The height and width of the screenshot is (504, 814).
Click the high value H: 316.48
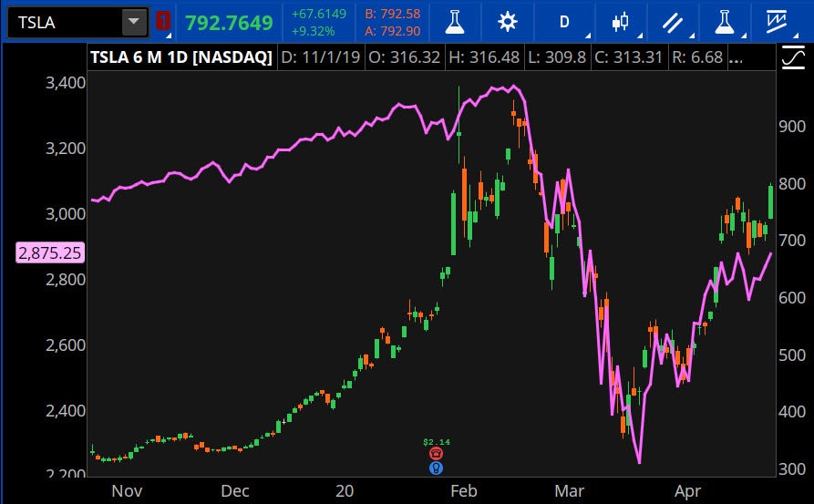point(484,57)
